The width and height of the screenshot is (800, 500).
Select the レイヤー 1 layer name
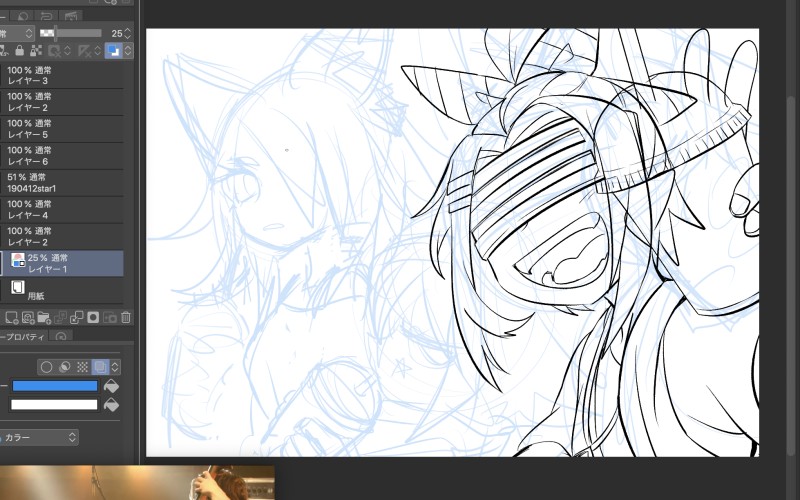[x=47, y=269]
